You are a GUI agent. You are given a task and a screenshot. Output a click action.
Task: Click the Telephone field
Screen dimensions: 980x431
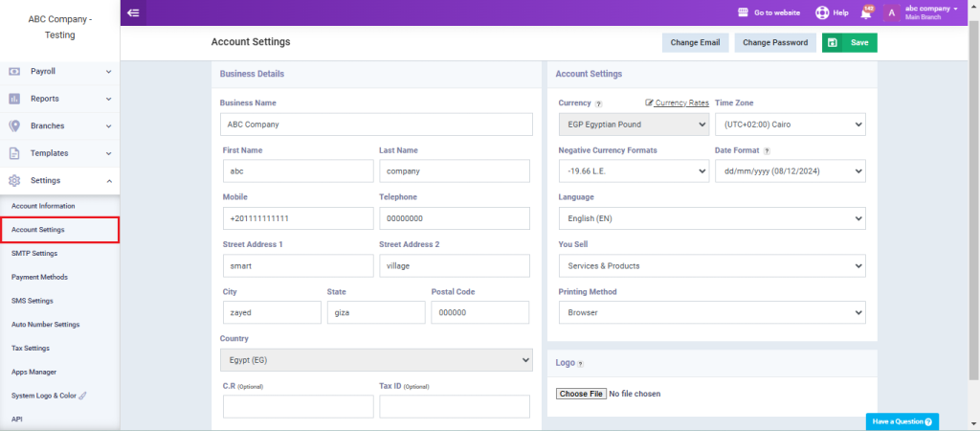click(x=455, y=219)
